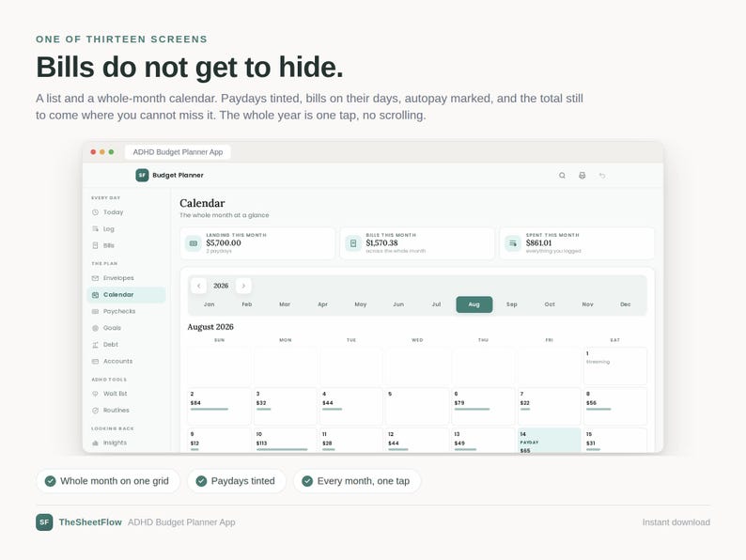Image resolution: width=746 pixels, height=560 pixels.
Task: Select the Mar month tab
Action: click(285, 304)
